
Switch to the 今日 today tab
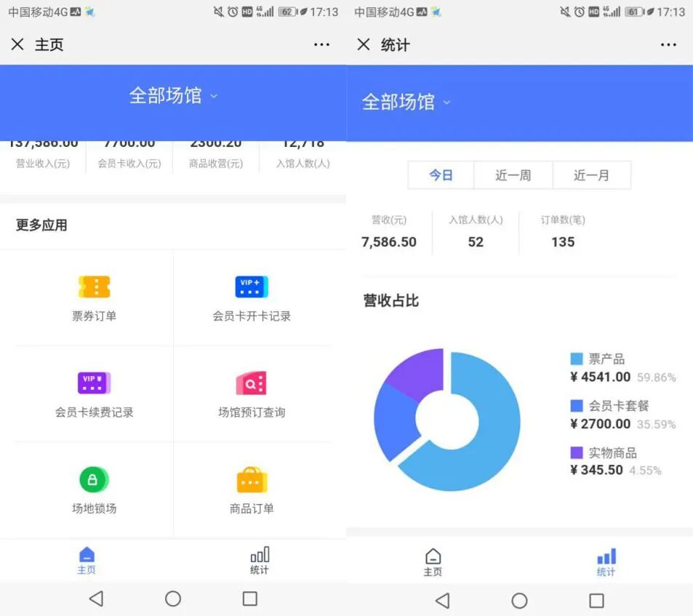tap(441, 175)
